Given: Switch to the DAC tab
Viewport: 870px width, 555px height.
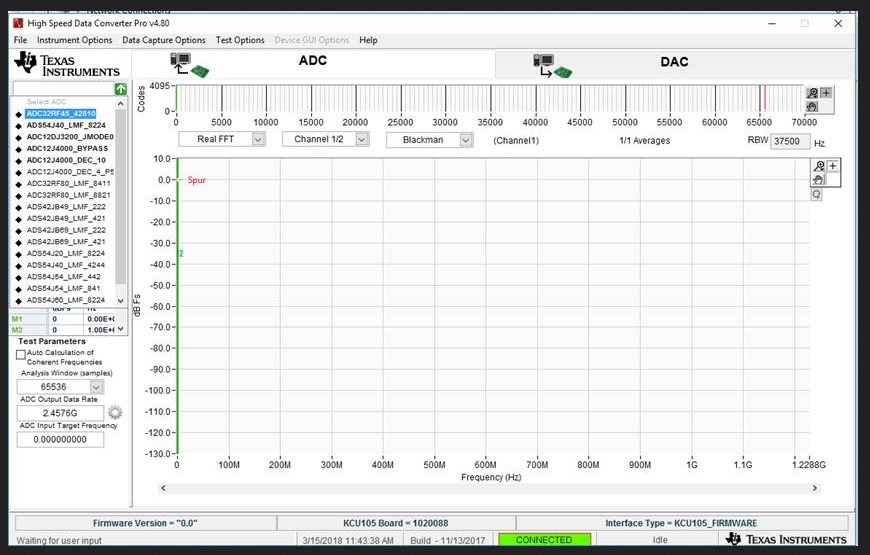Looking at the screenshot, I should click(x=674, y=62).
